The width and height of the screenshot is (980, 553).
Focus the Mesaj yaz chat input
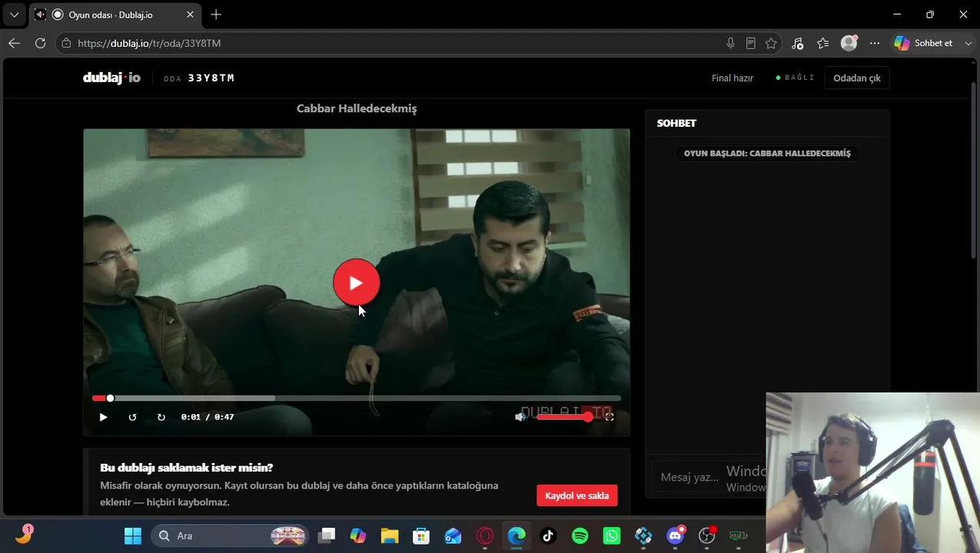click(707, 477)
